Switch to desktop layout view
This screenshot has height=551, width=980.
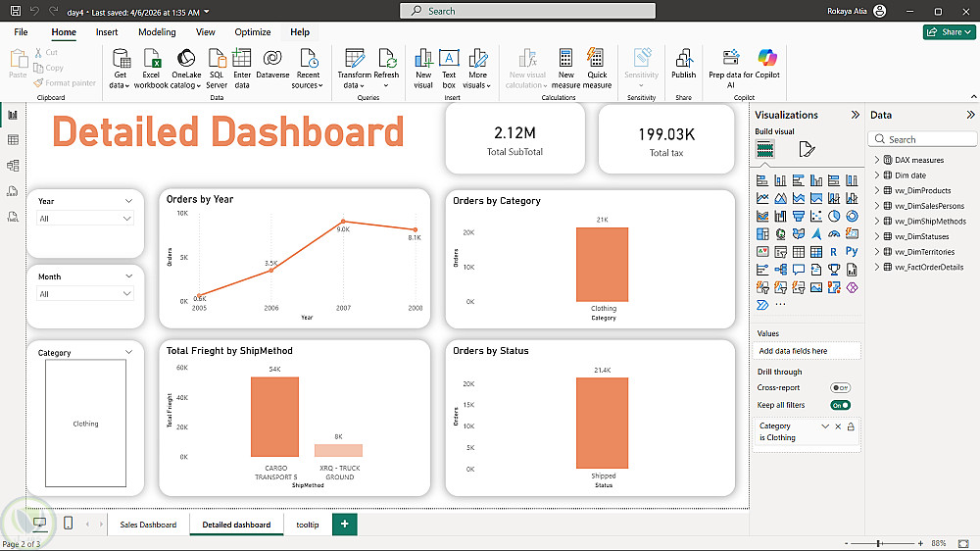tap(39, 523)
